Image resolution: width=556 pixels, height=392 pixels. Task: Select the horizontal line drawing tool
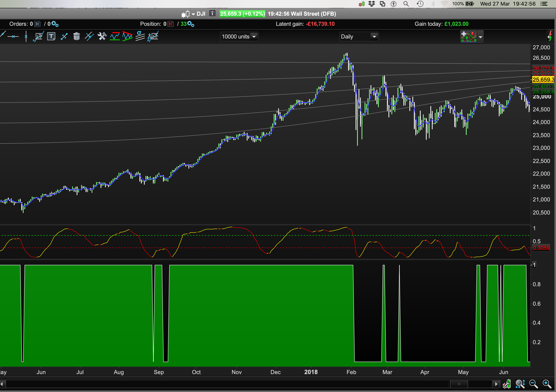point(13,37)
